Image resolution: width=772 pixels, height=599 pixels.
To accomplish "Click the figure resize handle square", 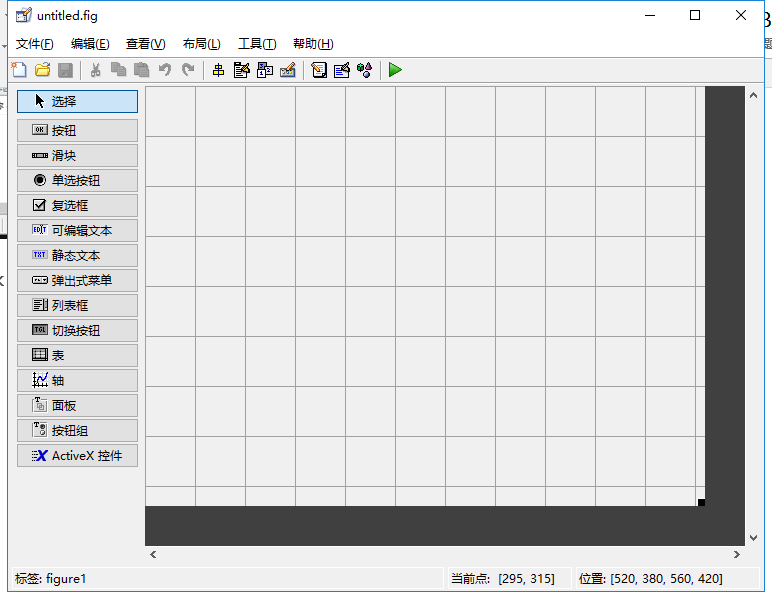I will 702,503.
